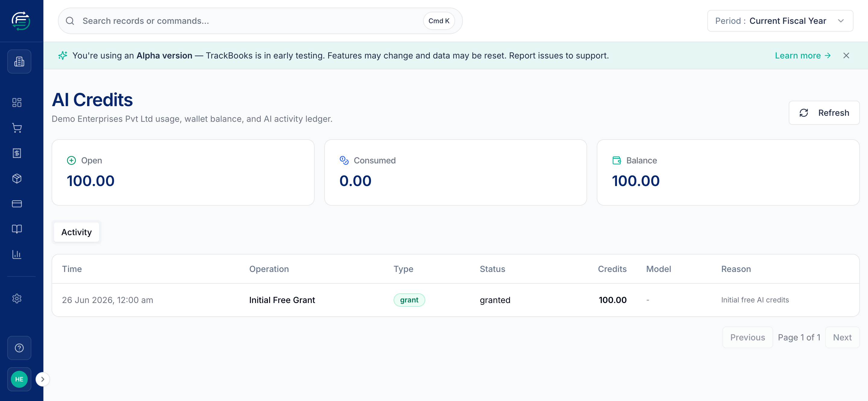Open the open-book ledger icon in sidebar
The height and width of the screenshot is (401, 868).
click(17, 229)
